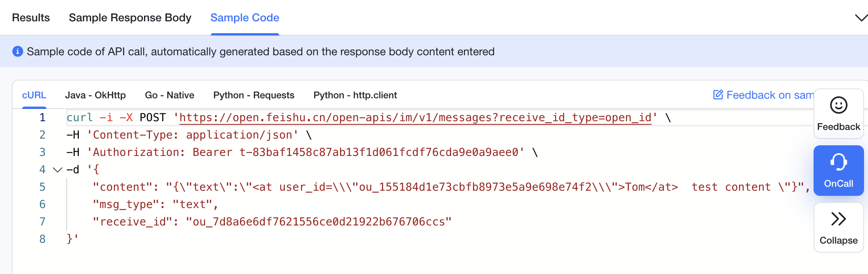Switch to Go - Native sample

[170, 95]
